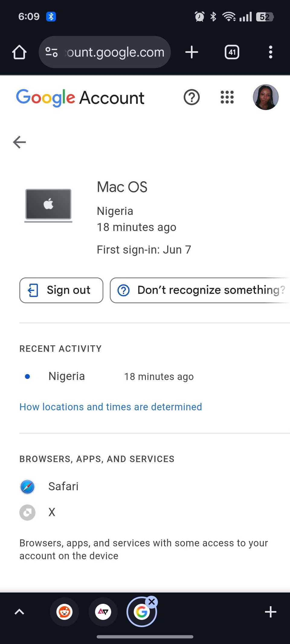290x644 pixels.
Task: Open a new tab with plus icon
Action: (x=192, y=52)
